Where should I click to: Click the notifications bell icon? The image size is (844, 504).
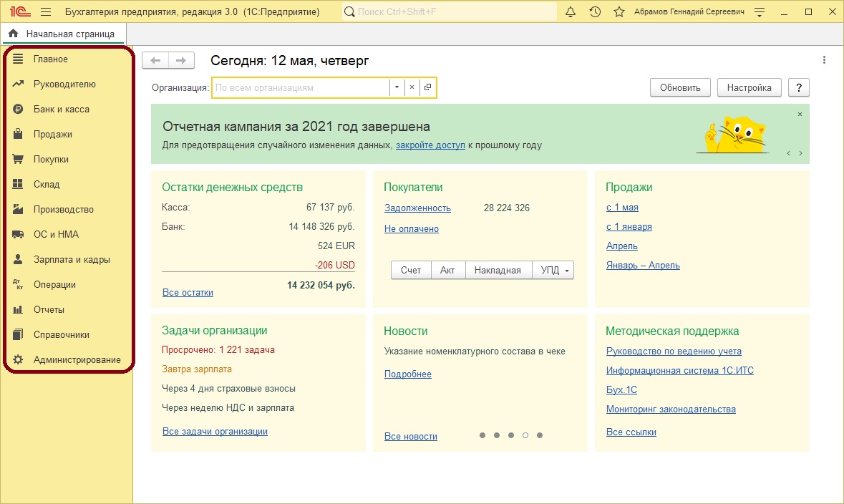click(x=571, y=12)
